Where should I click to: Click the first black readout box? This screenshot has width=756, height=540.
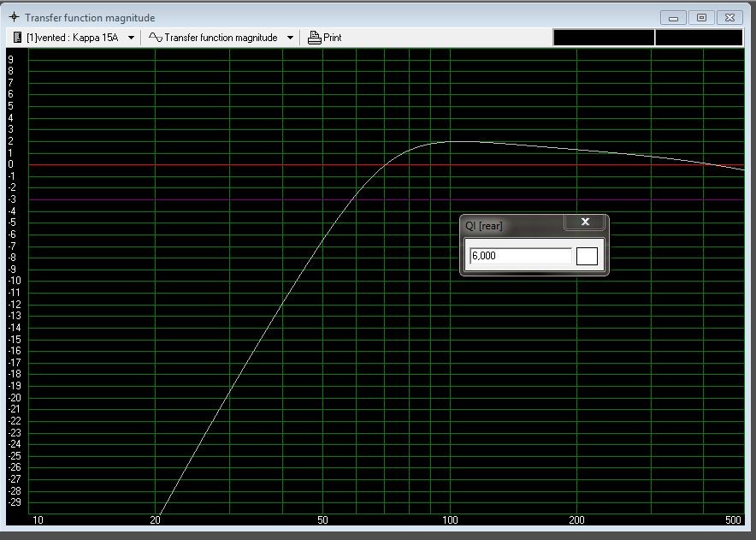(x=604, y=38)
